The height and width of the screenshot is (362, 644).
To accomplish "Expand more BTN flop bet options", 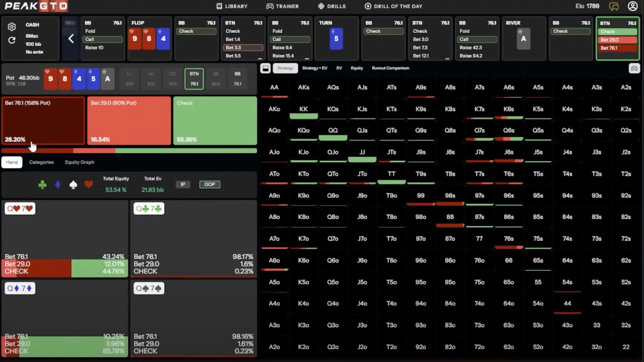I will point(260,59).
